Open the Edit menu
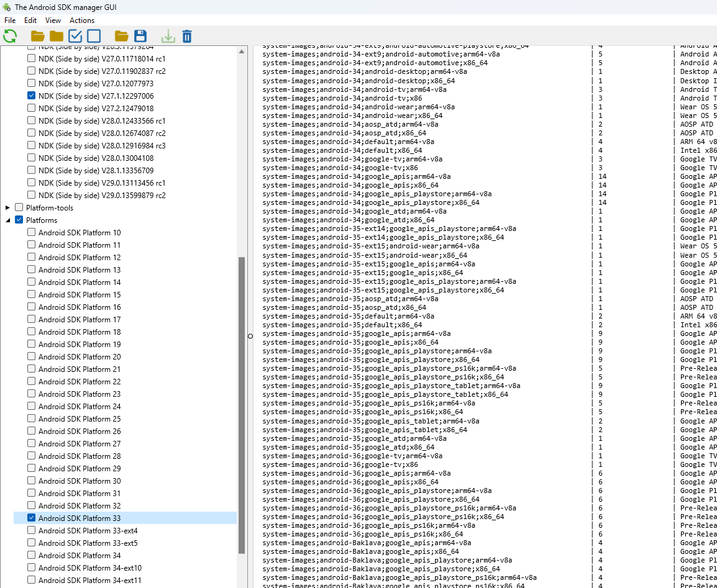 [x=30, y=20]
